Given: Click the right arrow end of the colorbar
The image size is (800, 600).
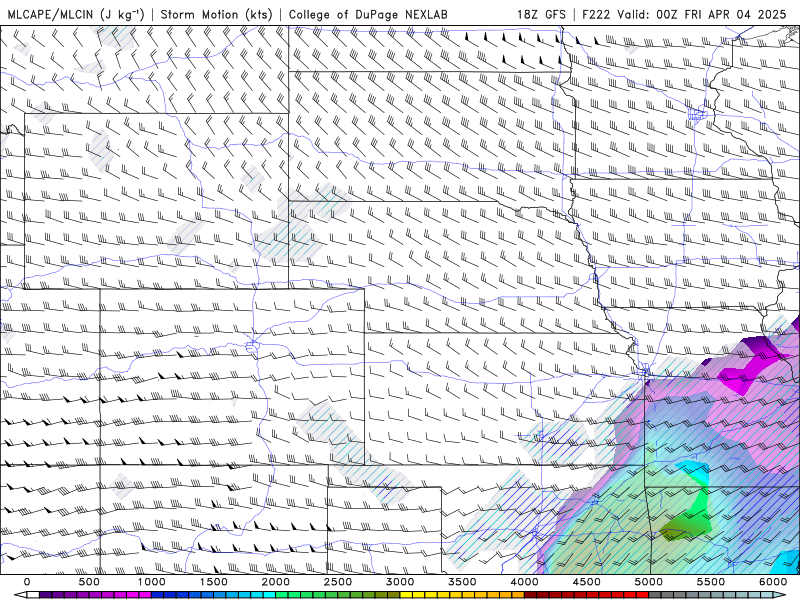Looking at the screenshot, I should tap(779, 595).
